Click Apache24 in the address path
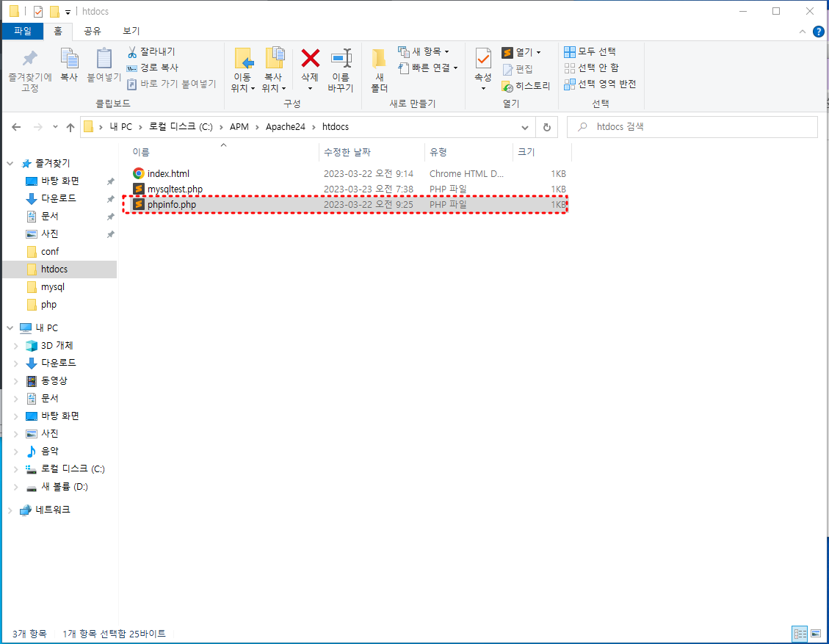The image size is (829, 644). pyautogui.click(x=286, y=127)
